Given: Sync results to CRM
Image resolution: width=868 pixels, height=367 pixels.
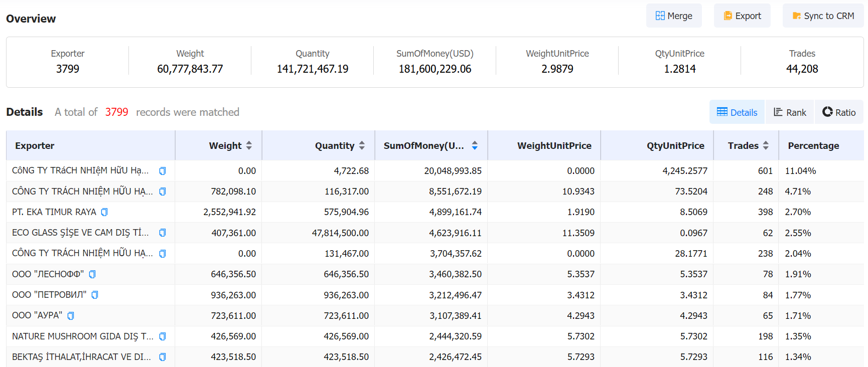Looking at the screenshot, I should [x=823, y=16].
